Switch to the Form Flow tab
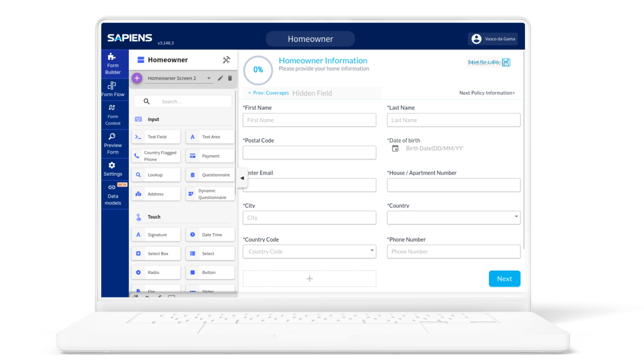The image size is (644, 362). [x=113, y=89]
